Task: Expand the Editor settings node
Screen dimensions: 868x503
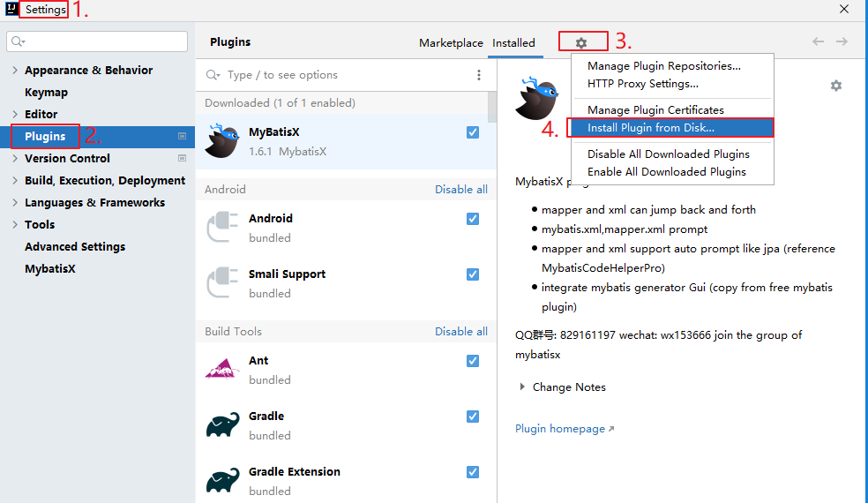Action: pyautogui.click(x=15, y=114)
